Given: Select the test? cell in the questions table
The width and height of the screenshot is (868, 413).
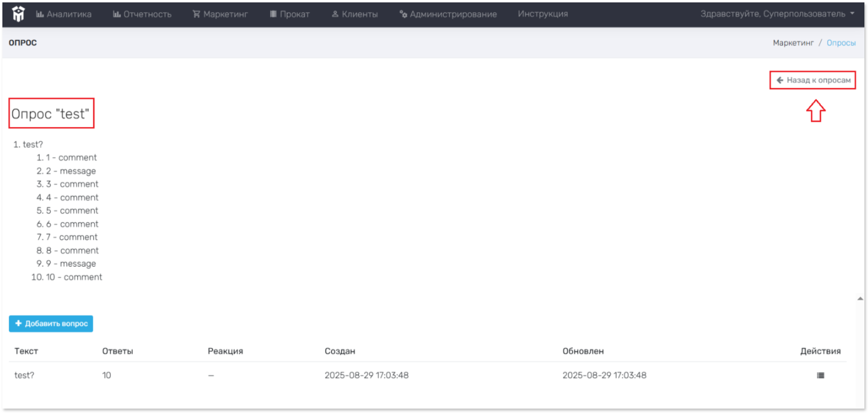Looking at the screenshot, I should [25, 375].
